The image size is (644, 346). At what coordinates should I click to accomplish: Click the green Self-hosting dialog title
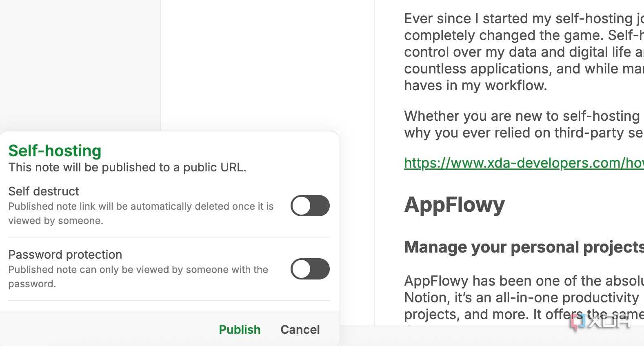(x=55, y=151)
